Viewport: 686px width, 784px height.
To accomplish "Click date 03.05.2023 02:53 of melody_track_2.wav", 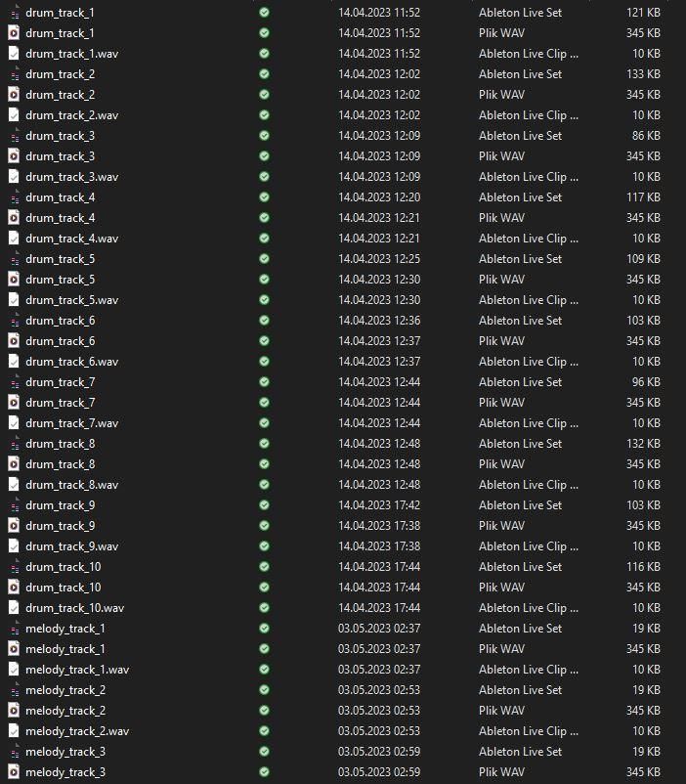I will [x=379, y=730].
